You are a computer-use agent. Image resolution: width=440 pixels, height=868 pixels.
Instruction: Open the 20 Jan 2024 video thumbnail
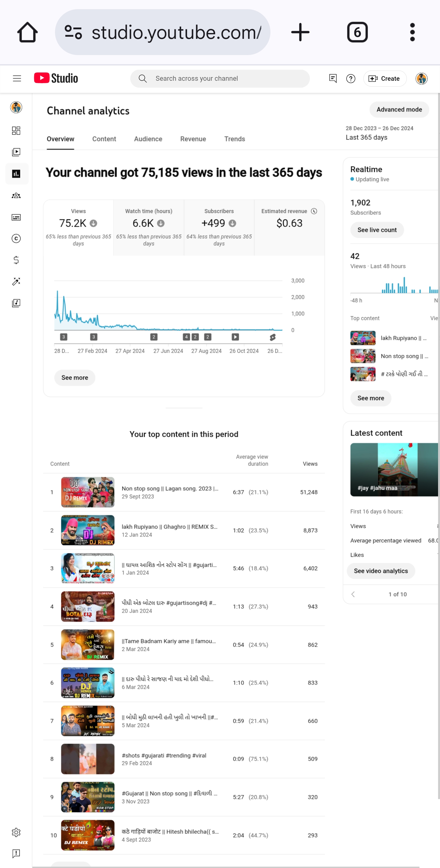click(x=87, y=606)
